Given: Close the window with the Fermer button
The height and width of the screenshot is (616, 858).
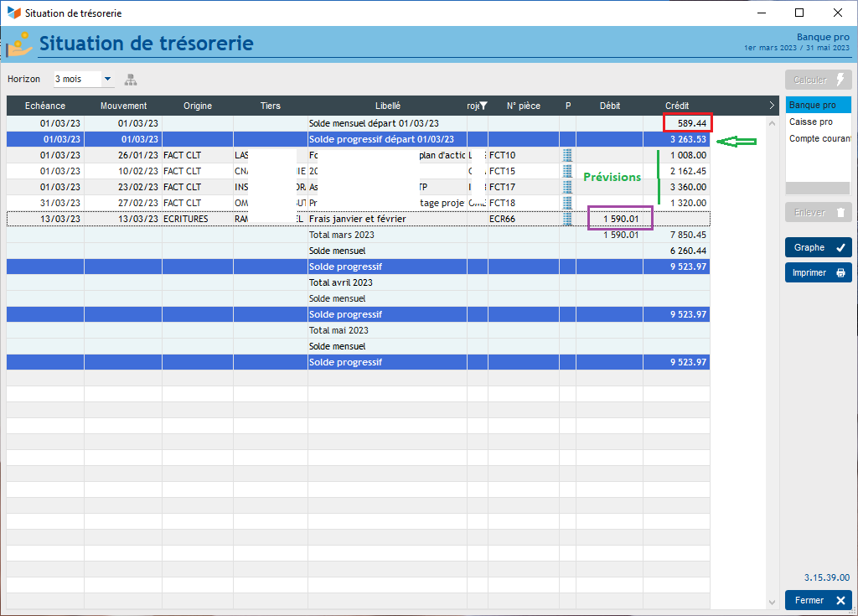Looking at the screenshot, I should pyautogui.click(x=819, y=600).
